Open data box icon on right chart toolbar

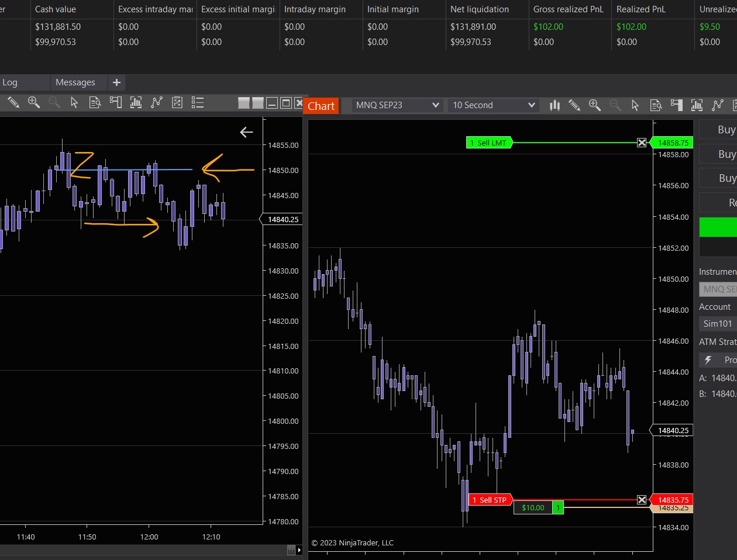[656, 105]
